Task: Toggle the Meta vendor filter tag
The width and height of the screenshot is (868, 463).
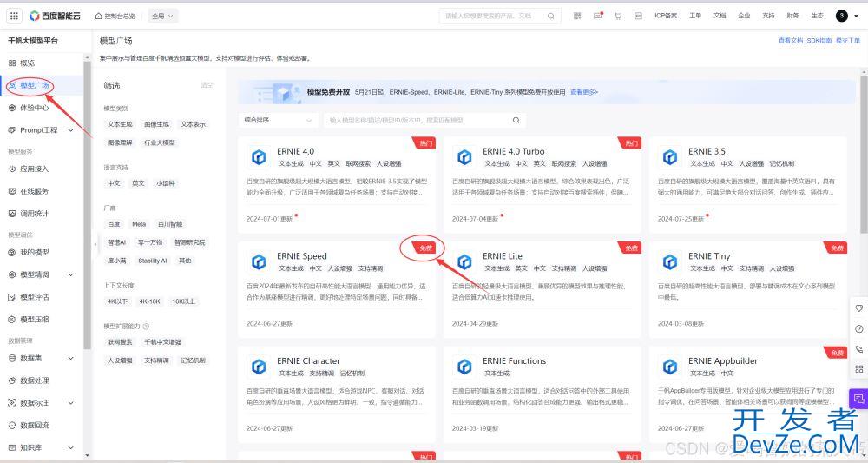Action: click(x=139, y=224)
